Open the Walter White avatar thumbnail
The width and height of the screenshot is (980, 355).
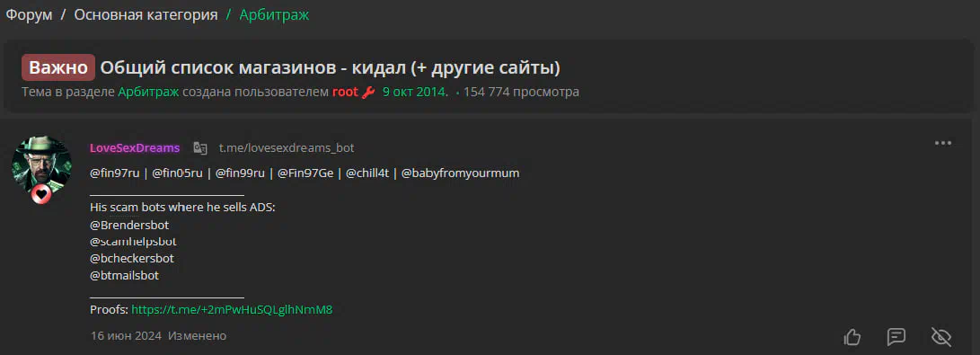42,165
